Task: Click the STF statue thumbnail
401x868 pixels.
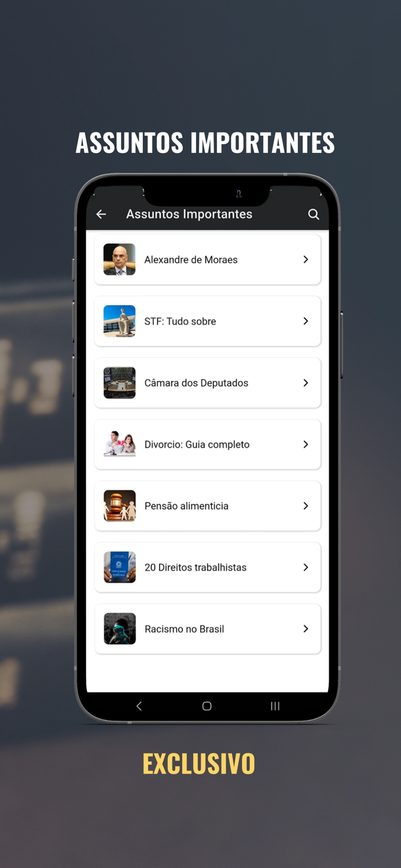Action: tap(120, 321)
